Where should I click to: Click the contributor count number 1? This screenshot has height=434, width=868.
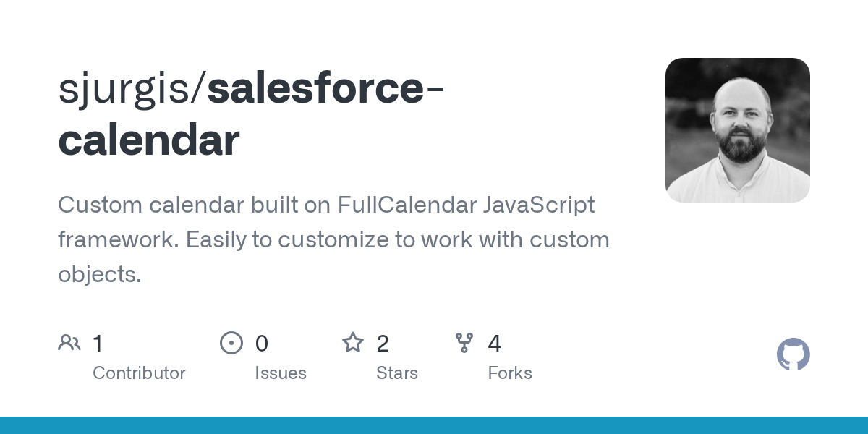coord(98,344)
